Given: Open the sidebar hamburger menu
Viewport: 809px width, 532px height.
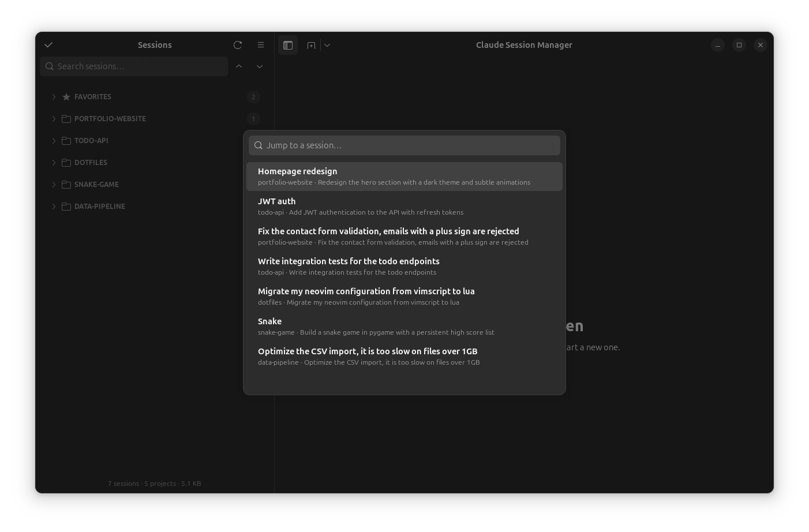Looking at the screenshot, I should pos(261,45).
